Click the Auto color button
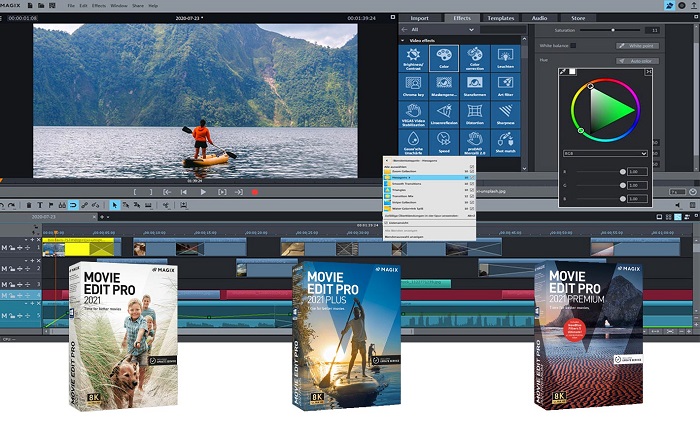 coord(638,61)
